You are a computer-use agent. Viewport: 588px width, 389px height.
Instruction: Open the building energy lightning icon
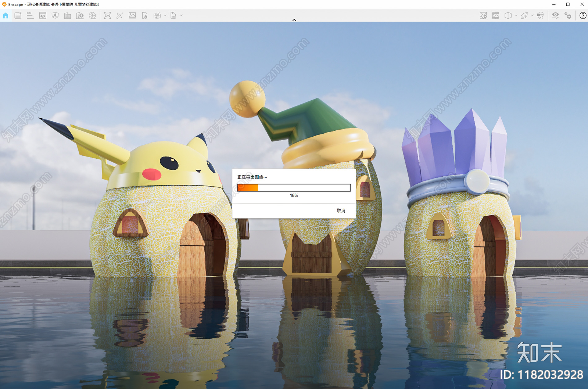click(x=80, y=15)
